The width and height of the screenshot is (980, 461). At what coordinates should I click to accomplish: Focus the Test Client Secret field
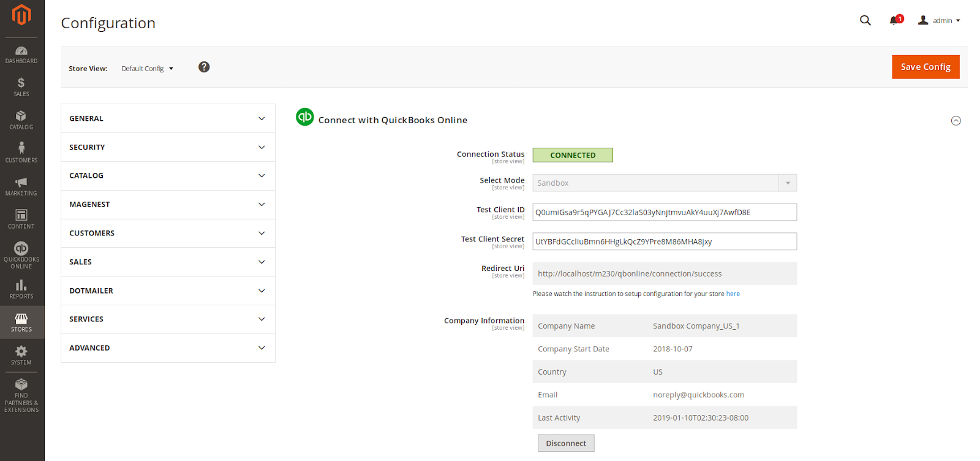tap(665, 242)
